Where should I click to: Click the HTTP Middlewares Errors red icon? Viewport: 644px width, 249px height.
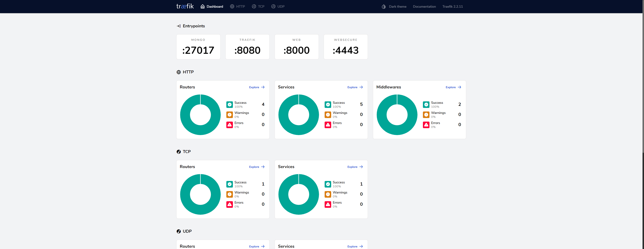pos(426,125)
